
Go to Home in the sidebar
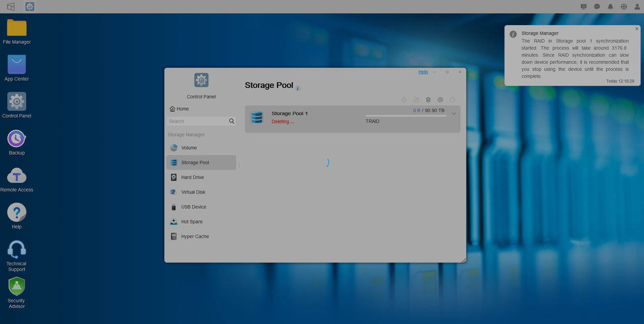coord(179,109)
